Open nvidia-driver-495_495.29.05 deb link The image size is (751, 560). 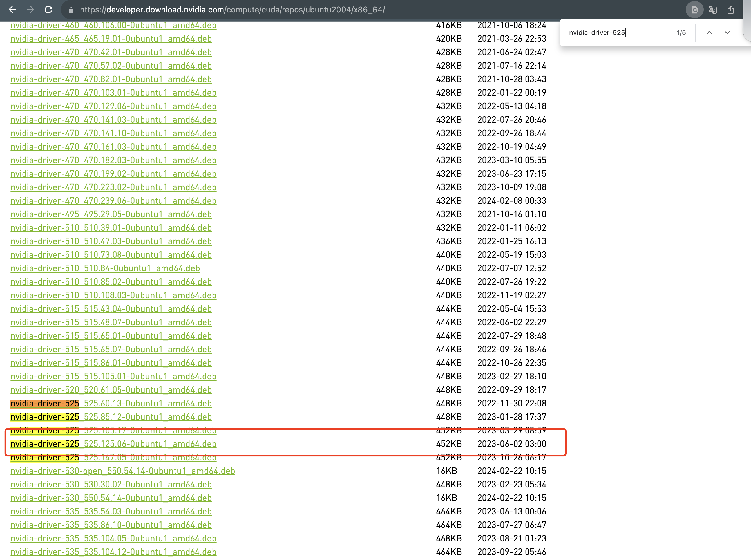[111, 214]
